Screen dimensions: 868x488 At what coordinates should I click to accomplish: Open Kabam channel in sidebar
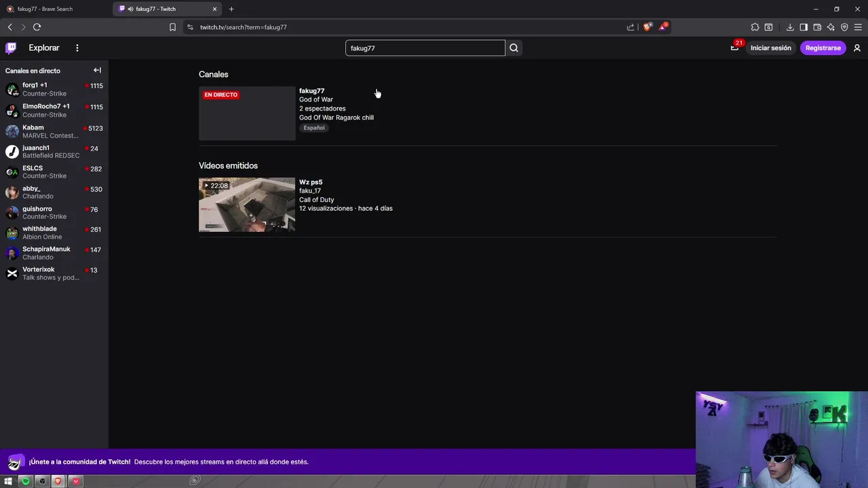coord(54,131)
